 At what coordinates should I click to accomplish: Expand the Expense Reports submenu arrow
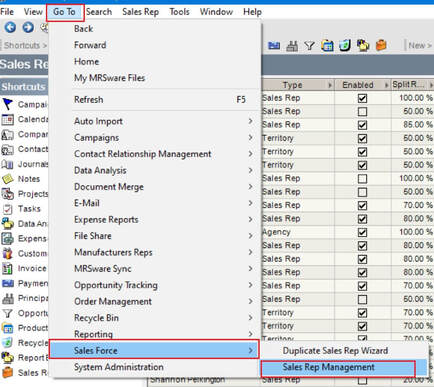(x=250, y=219)
